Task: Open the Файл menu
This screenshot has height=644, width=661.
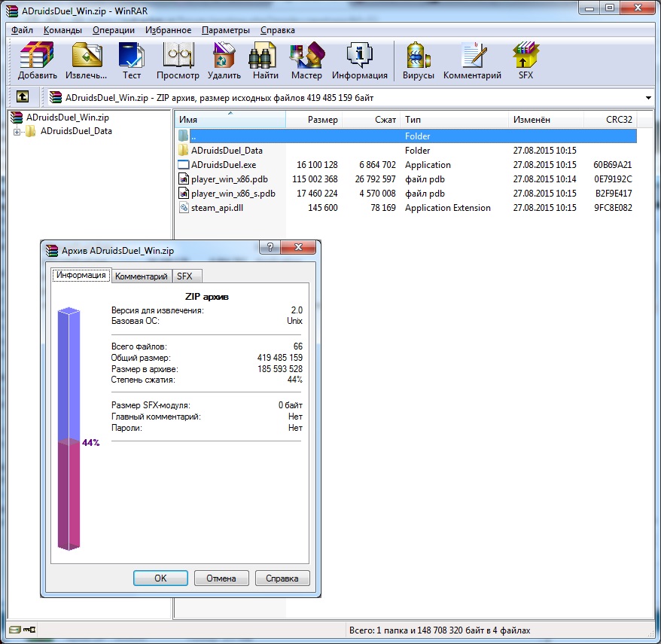Action: [x=22, y=30]
